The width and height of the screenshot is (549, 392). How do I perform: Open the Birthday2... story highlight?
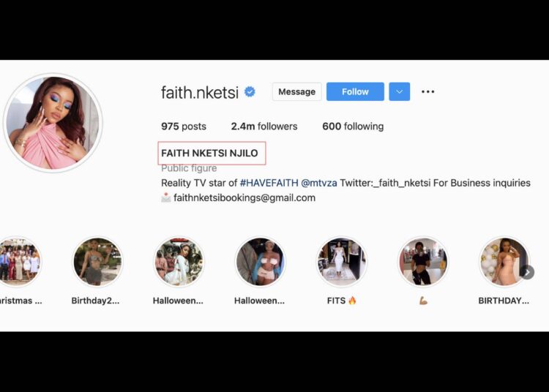point(97,262)
